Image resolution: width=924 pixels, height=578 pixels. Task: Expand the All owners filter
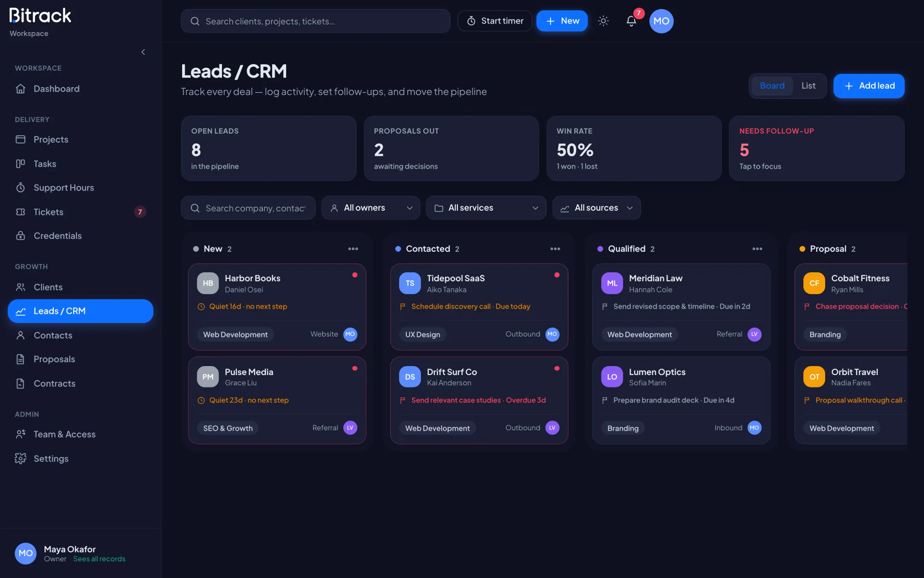371,208
